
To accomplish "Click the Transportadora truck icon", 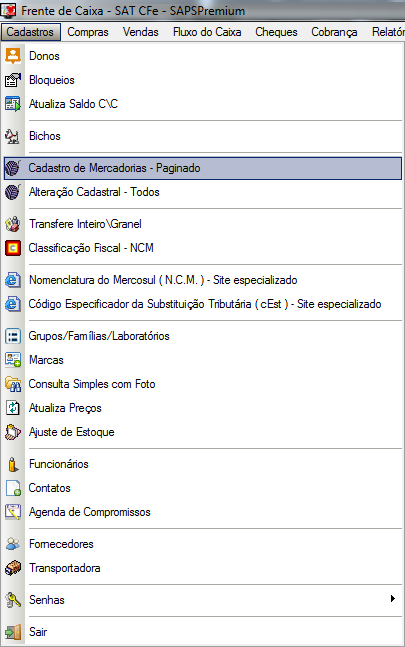I will [x=13, y=568].
